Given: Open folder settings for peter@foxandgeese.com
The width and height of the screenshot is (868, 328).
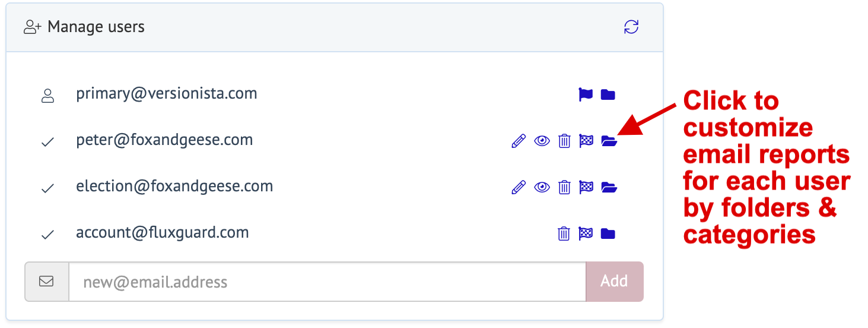Looking at the screenshot, I should coord(609,141).
